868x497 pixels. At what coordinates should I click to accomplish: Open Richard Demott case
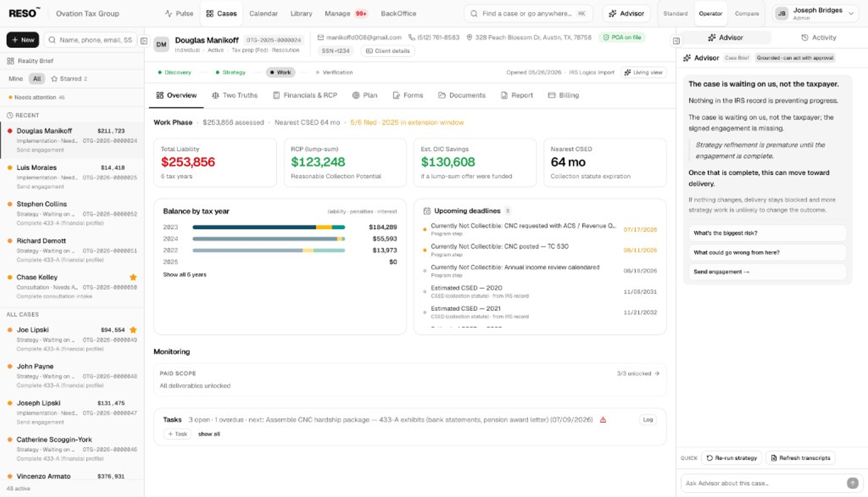(x=72, y=250)
